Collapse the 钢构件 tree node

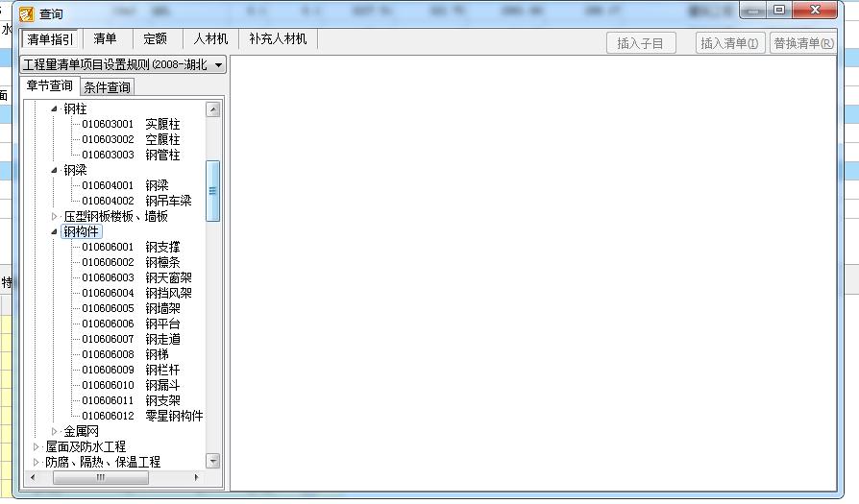point(54,232)
